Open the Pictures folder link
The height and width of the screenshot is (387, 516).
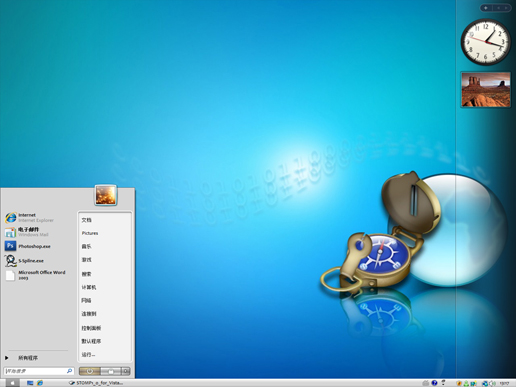tap(90, 233)
